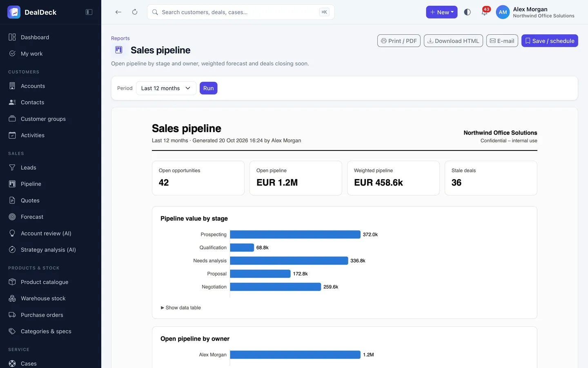Image resolution: width=588 pixels, height=368 pixels.
Task: Click the Weighted pipeline EUR 458.6k card
Action: point(393,178)
